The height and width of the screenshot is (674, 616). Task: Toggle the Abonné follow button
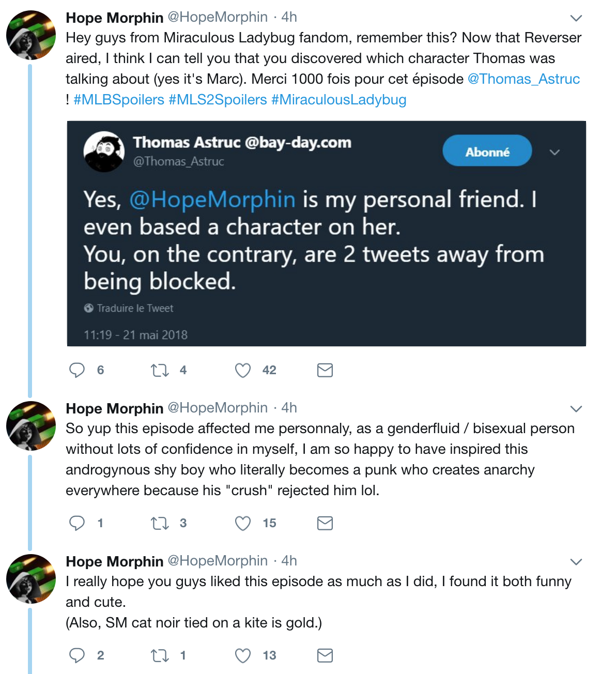(x=487, y=151)
